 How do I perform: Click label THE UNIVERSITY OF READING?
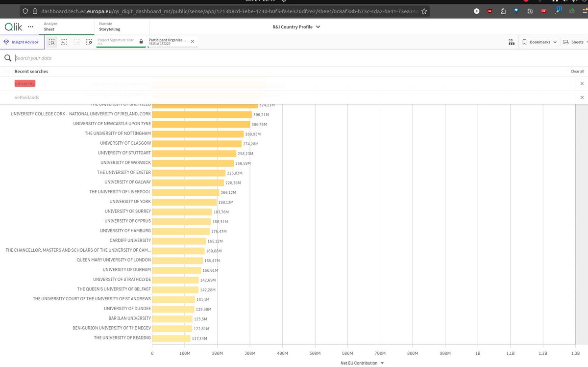click(122, 338)
